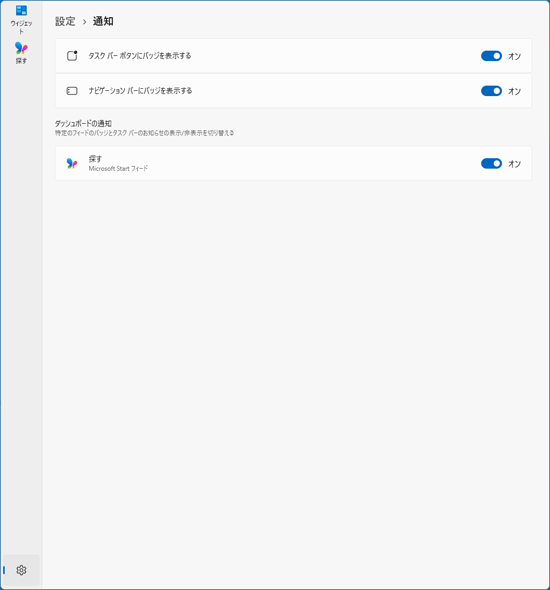Click the オン label beside the navigation badge switch

pos(514,91)
